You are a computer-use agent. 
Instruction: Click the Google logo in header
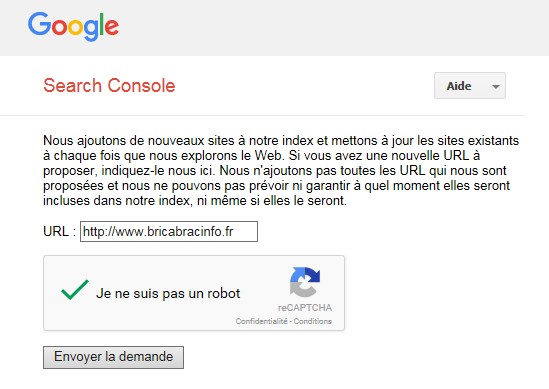pos(73,27)
